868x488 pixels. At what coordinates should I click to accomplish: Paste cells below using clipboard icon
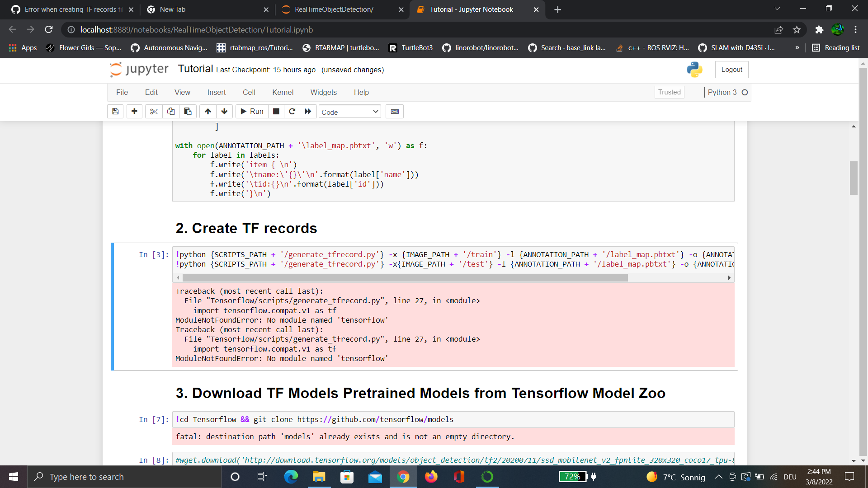coord(188,112)
